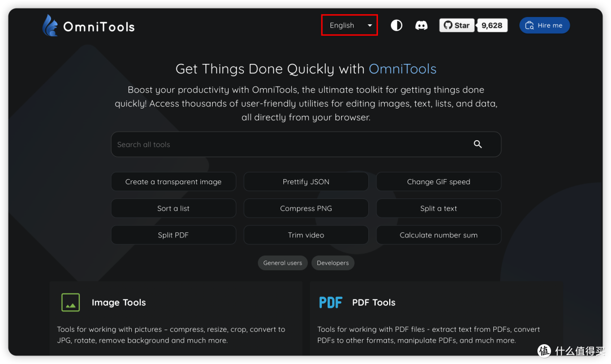This screenshot has width=611, height=364.
Task: Open the Discord community icon
Action: click(421, 25)
